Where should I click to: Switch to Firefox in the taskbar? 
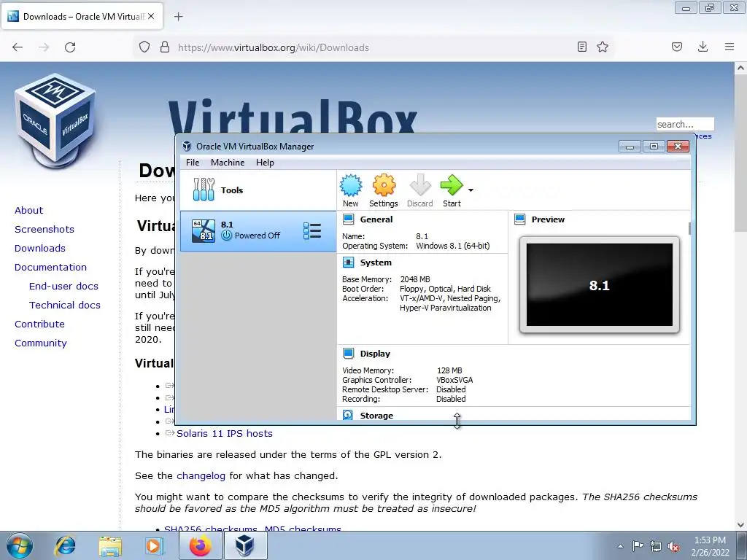point(201,545)
